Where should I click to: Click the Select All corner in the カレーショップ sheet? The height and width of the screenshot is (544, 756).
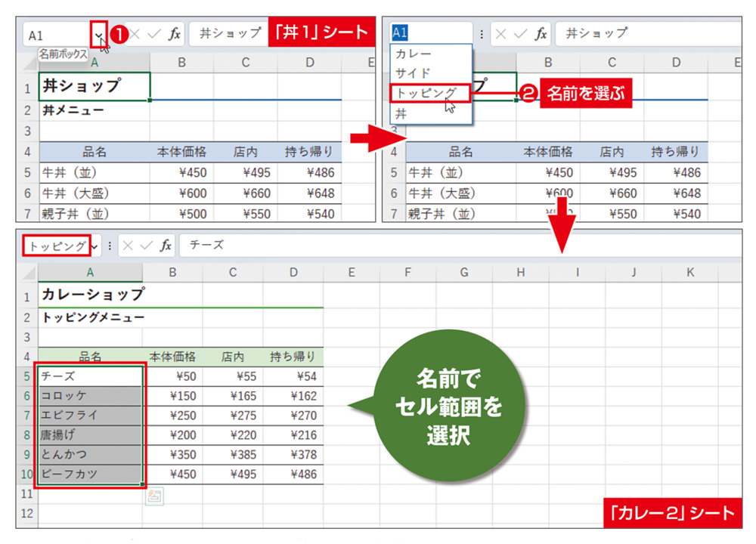(26, 272)
